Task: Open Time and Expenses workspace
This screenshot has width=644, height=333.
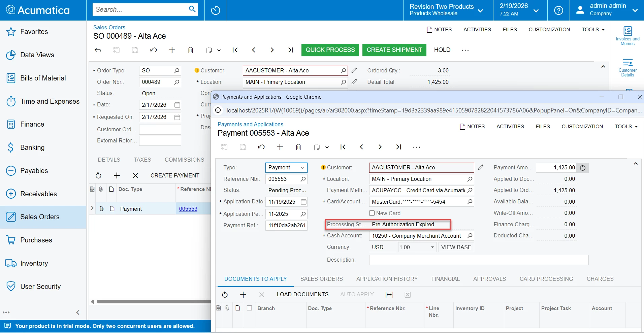Action: [x=43, y=101]
